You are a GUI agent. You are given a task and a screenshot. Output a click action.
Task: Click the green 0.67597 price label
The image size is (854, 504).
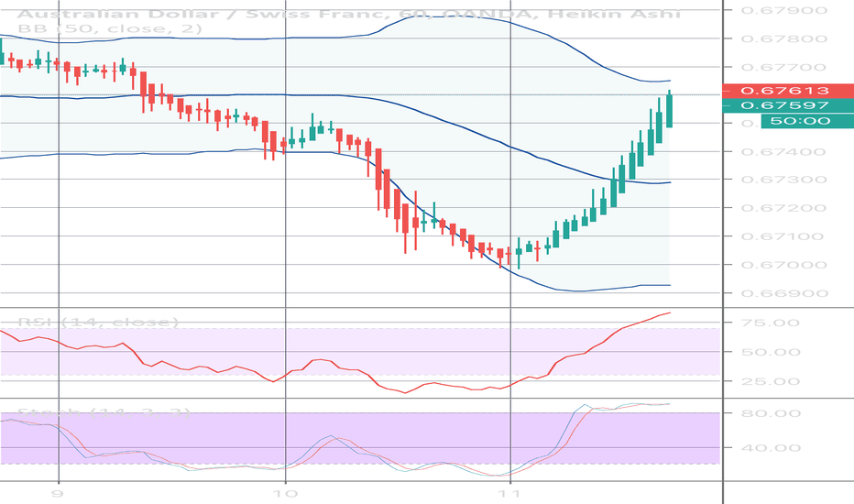787,105
